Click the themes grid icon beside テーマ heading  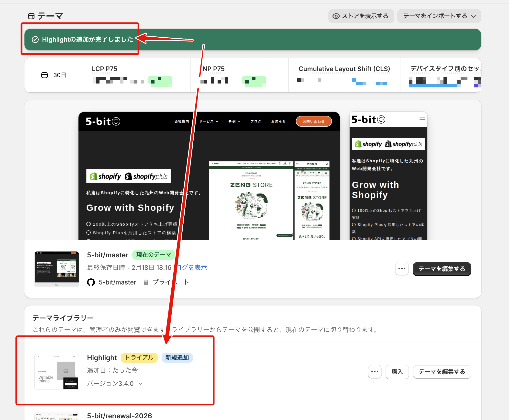tap(31, 16)
